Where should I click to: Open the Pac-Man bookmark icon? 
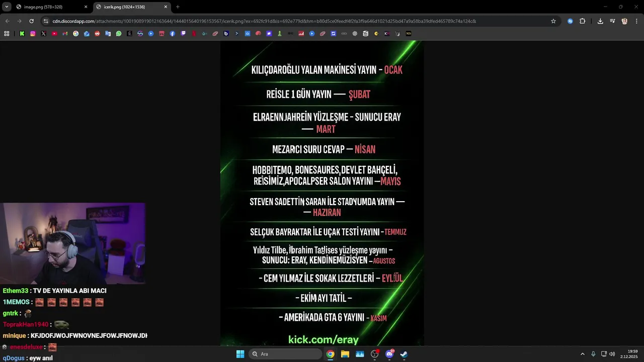pyautogui.click(x=376, y=34)
